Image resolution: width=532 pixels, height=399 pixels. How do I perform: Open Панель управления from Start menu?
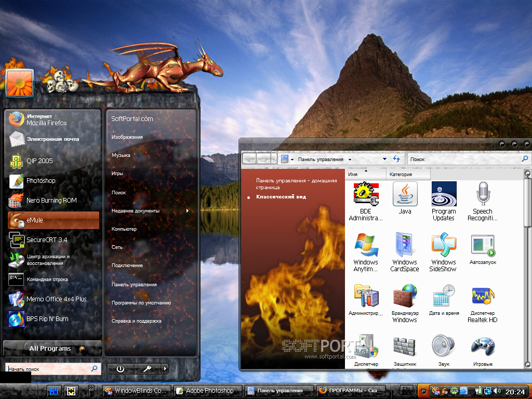[x=134, y=285]
